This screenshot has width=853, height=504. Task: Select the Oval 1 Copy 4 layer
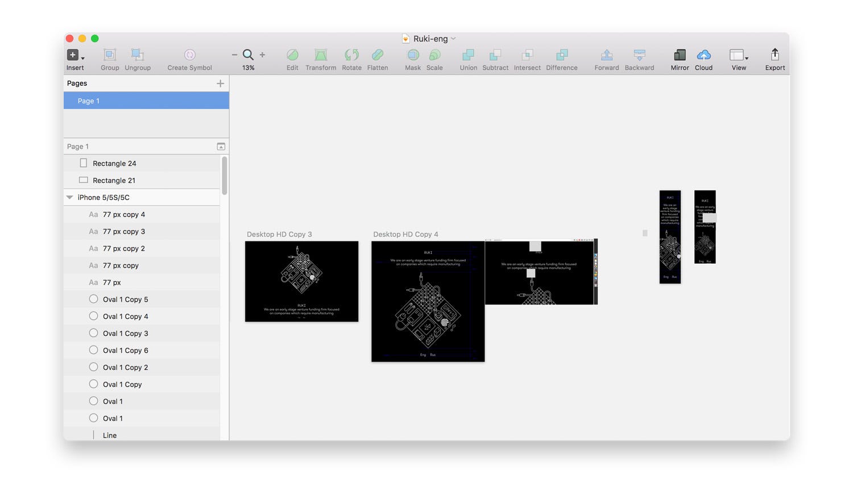(142, 316)
